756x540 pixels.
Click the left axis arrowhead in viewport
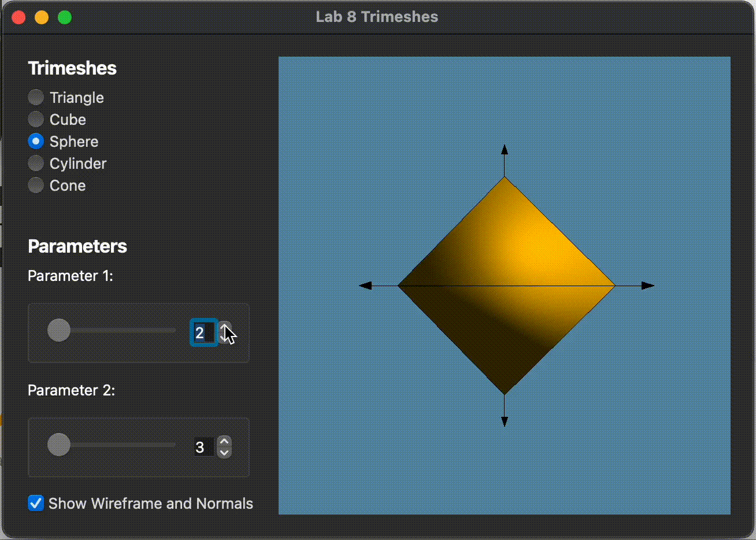[365, 286]
